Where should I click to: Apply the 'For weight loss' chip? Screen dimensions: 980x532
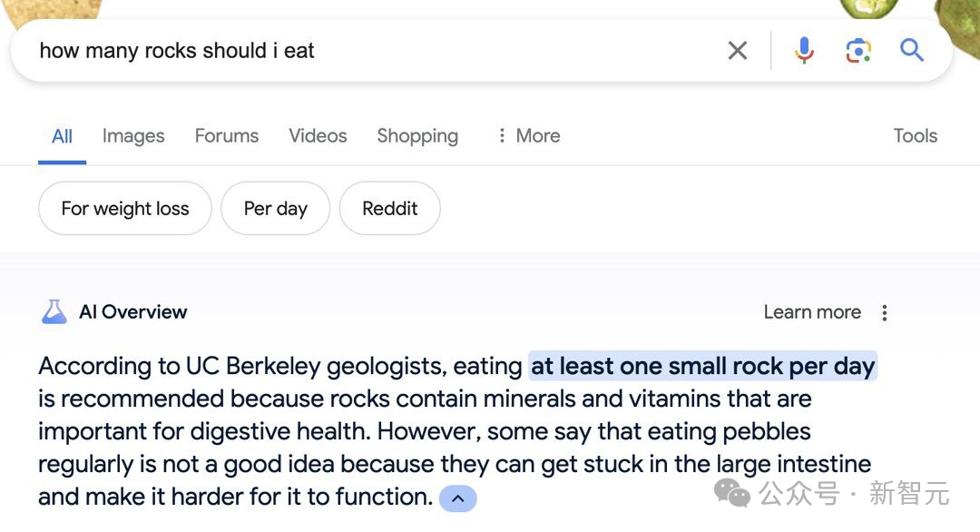point(125,209)
